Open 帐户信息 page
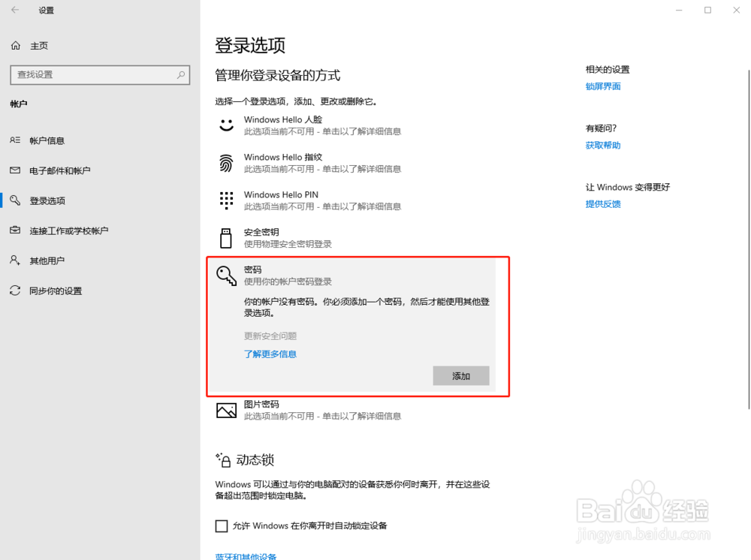Viewport: 751px width, 560px height. pos(47,140)
